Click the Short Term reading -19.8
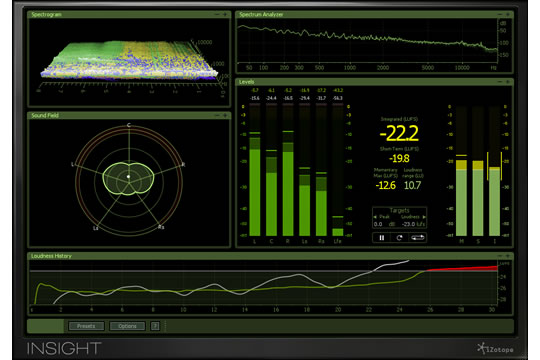This screenshot has height=360, width=540. pos(399,158)
